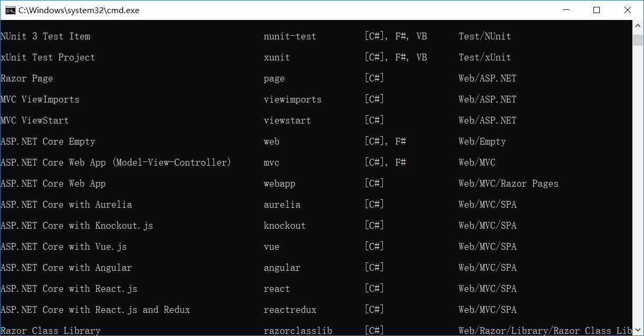644x336 pixels.
Task: Click the title bar text C:\Windows\system32\cmd.exe
Action: click(79, 10)
